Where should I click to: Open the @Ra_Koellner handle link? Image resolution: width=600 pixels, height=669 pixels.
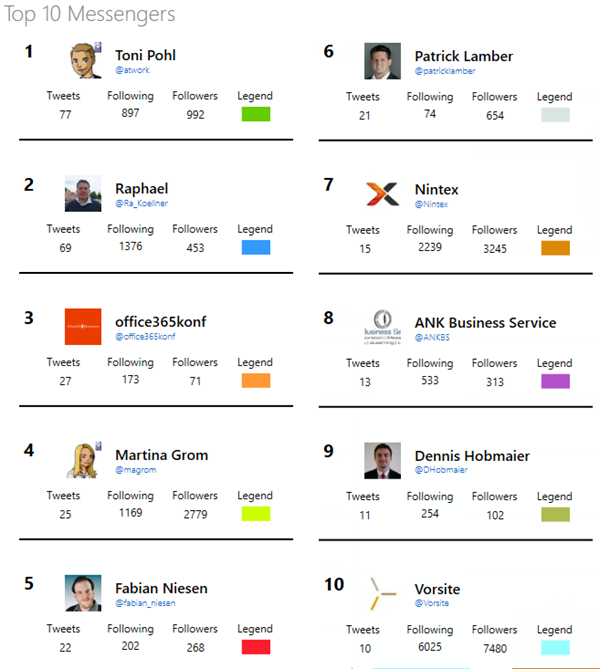[x=141, y=204]
